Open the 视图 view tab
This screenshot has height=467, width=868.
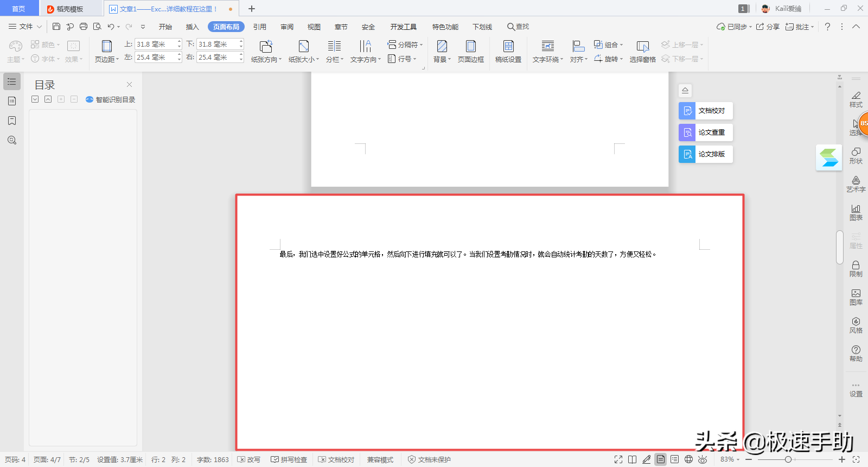314,27
